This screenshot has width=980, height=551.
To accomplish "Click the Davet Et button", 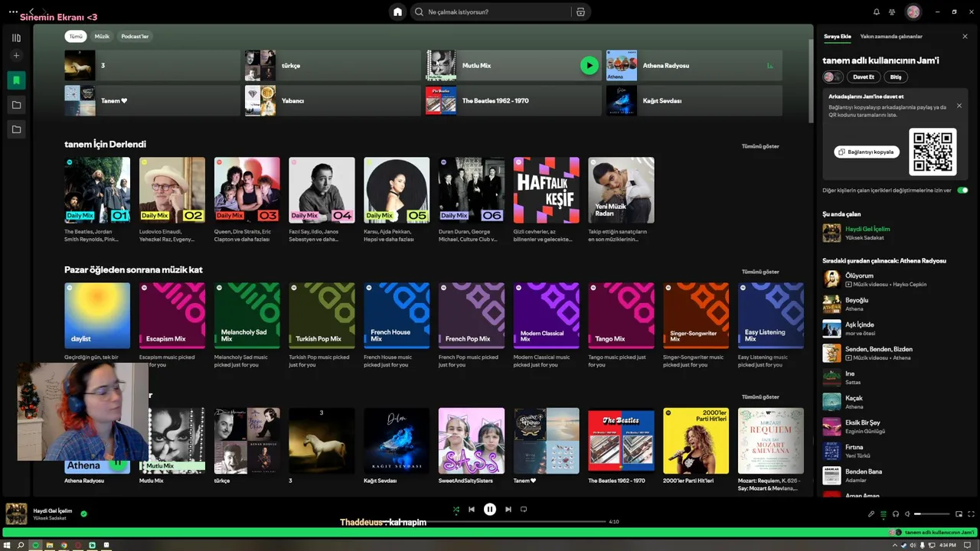I will point(864,77).
